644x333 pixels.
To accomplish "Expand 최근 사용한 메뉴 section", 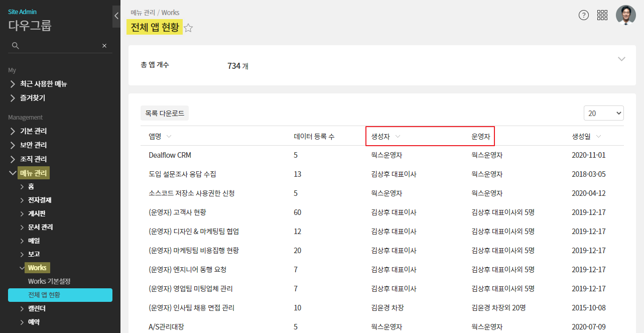I will (x=13, y=84).
